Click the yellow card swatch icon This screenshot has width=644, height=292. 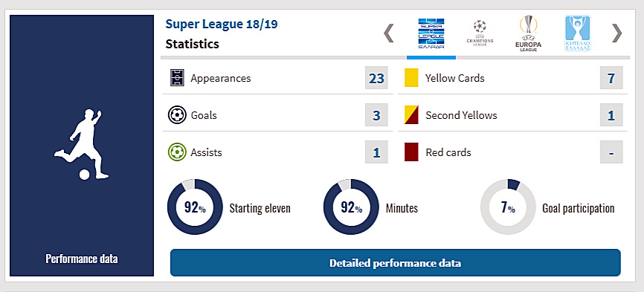[411, 78]
